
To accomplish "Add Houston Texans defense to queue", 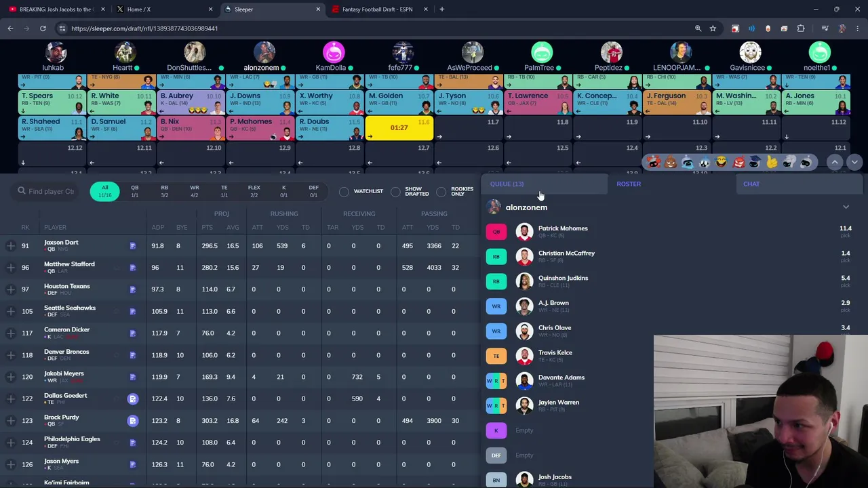I will tap(10, 289).
